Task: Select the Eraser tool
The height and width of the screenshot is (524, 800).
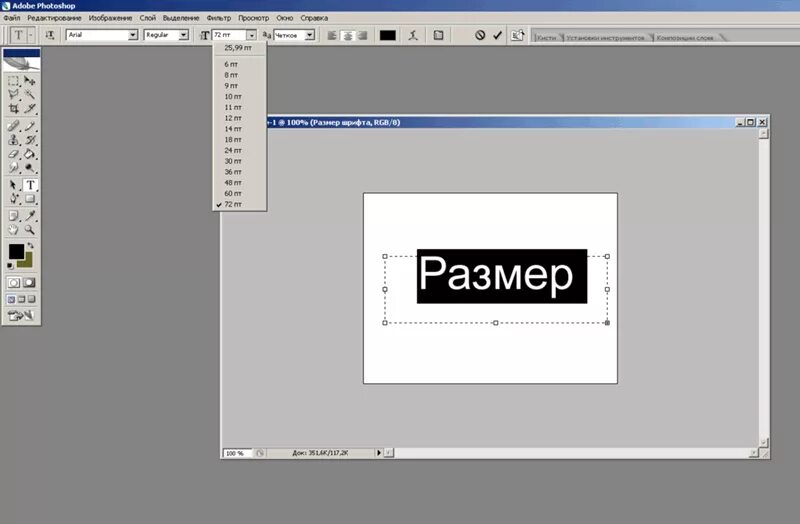Action: pyautogui.click(x=13, y=154)
